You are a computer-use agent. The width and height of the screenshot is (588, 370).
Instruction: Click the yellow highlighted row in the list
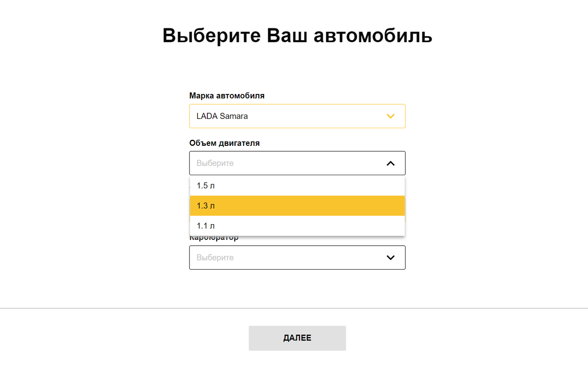(x=297, y=206)
